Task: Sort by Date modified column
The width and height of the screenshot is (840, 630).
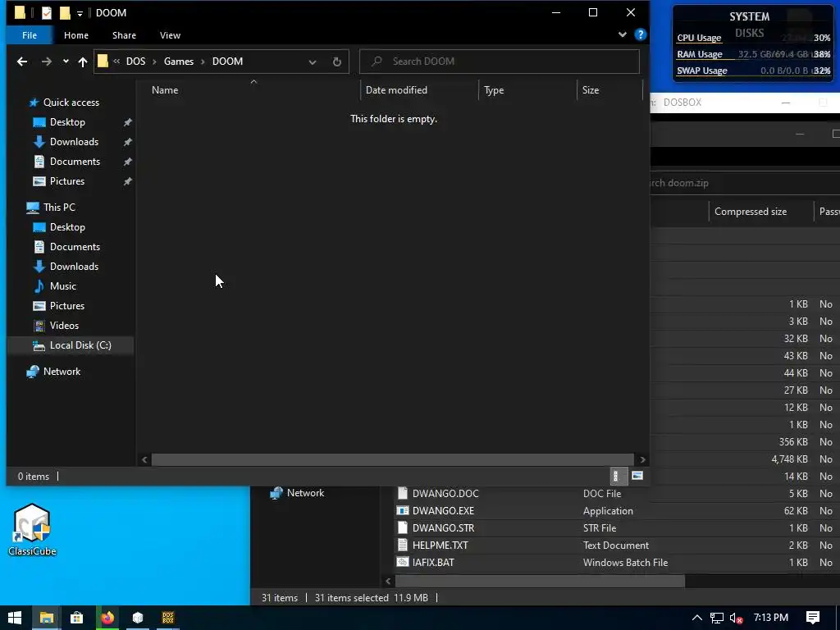Action: [x=396, y=90]
